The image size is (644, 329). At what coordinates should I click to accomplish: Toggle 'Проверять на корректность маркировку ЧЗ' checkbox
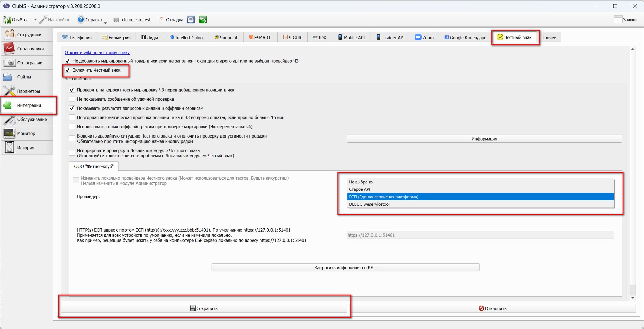(x=72, y=90)
